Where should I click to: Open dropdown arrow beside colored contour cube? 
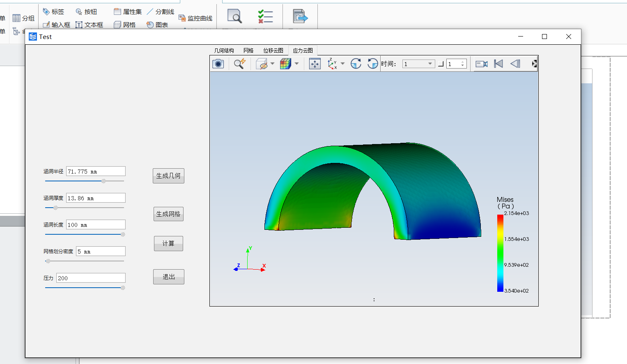(x=296, y=64)
